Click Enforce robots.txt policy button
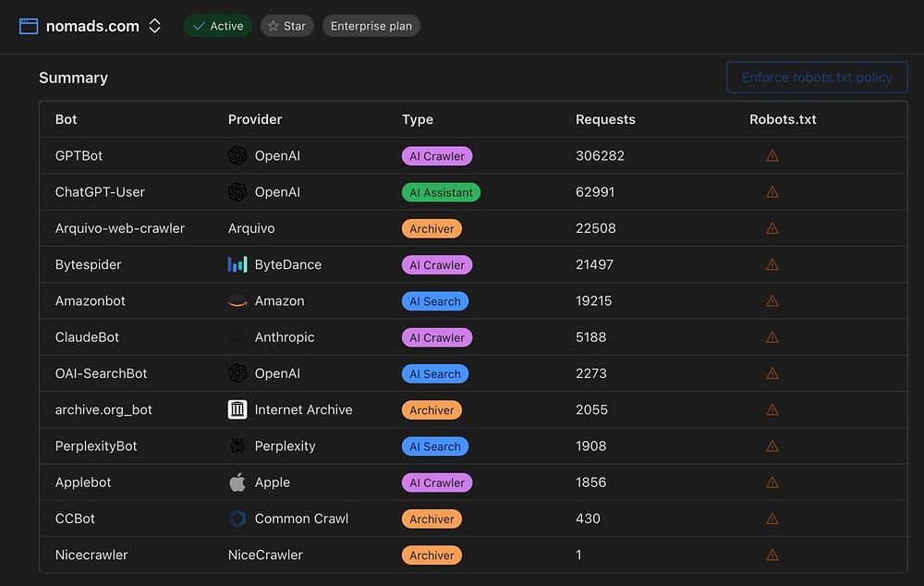The height and width of the screenshot is (586, 924). pyautogui.click(x=817, y=78)
